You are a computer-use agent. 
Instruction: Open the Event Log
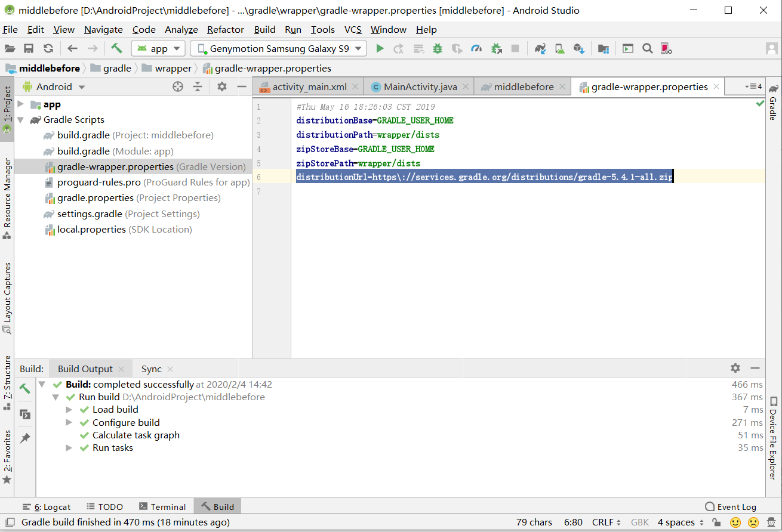(730, 507)
